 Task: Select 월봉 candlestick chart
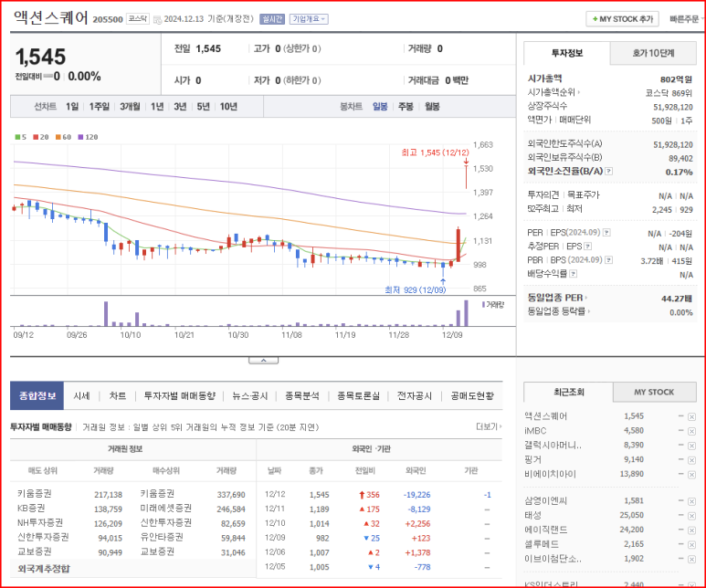pyautogui.click(x=432, y=107)
